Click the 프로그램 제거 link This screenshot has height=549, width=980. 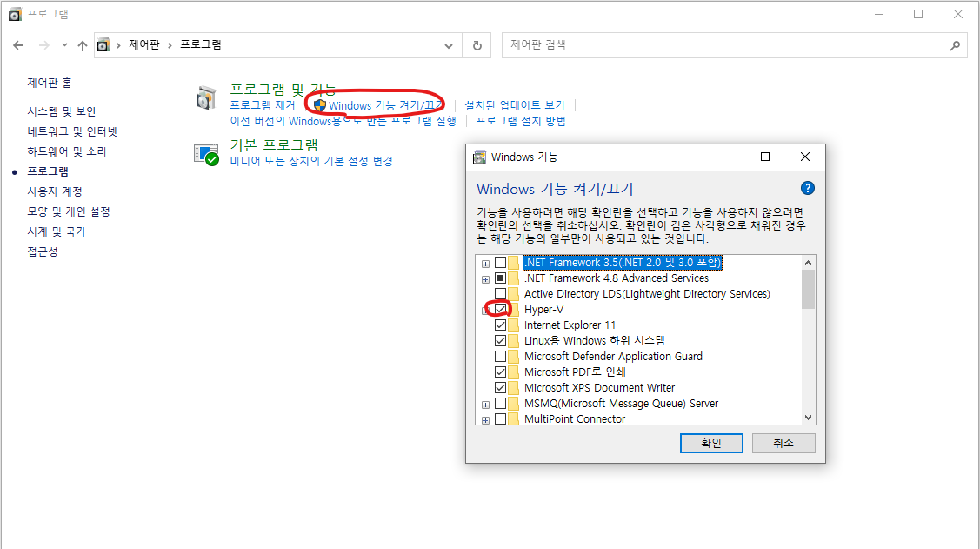click(262, 105)
